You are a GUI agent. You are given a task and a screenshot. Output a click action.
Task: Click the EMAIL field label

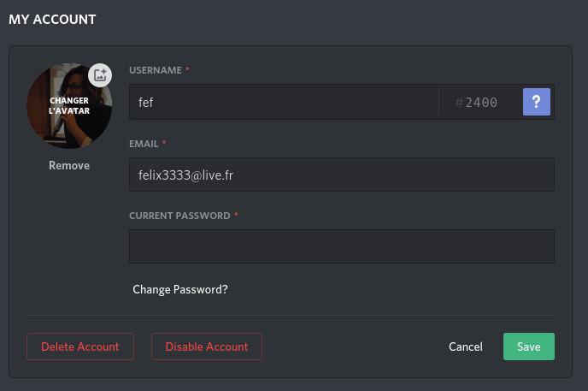(144, 144)
